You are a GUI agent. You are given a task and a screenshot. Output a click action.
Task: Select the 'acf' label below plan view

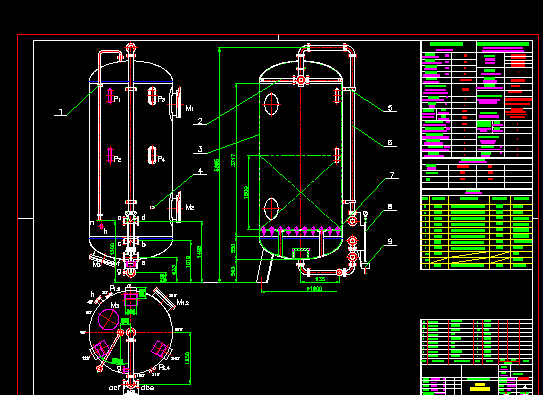coord(115,388)
